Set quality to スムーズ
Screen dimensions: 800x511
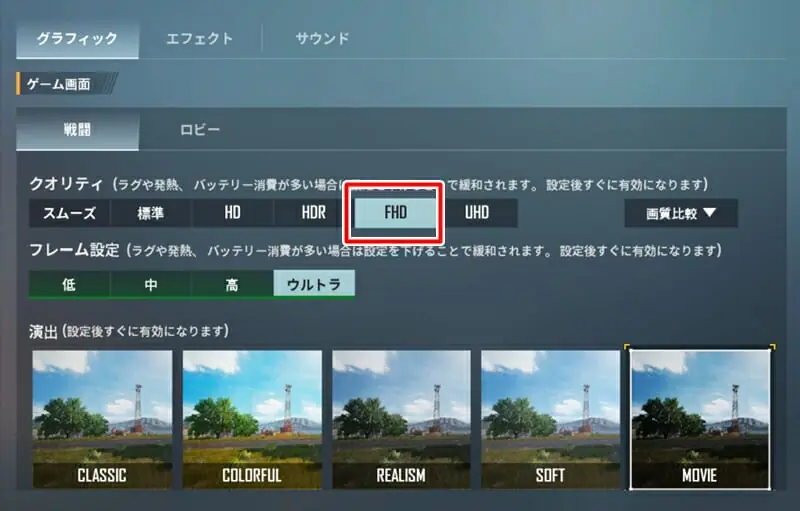tap(69, 213)
